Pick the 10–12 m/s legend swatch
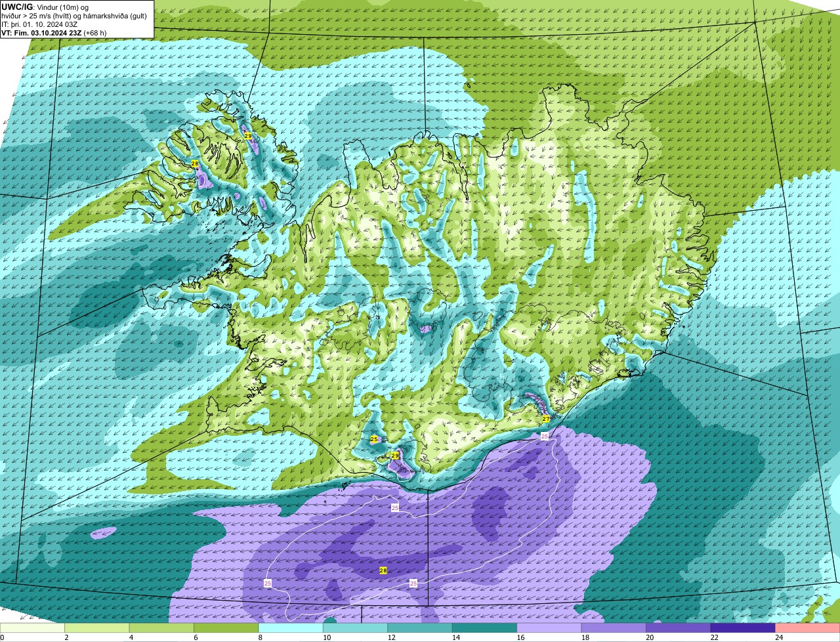 click(x=356, y=628)
